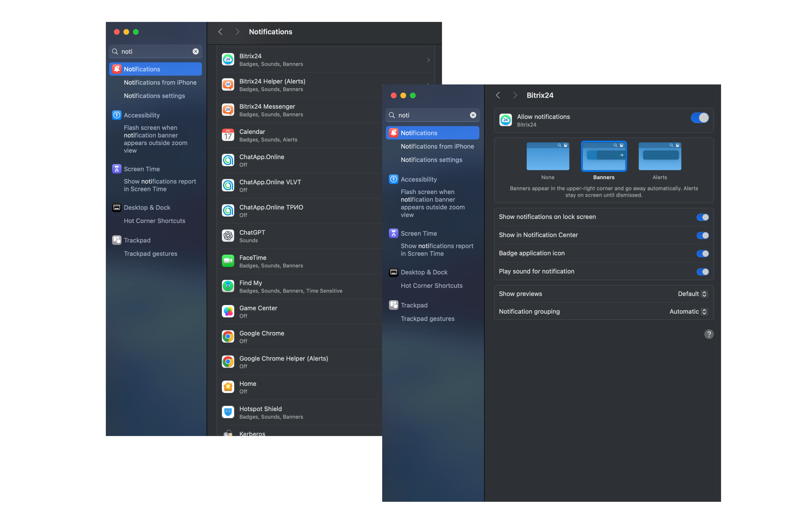Go back from the Bitrix24 page
812x521 pixels.
point(498,95)
